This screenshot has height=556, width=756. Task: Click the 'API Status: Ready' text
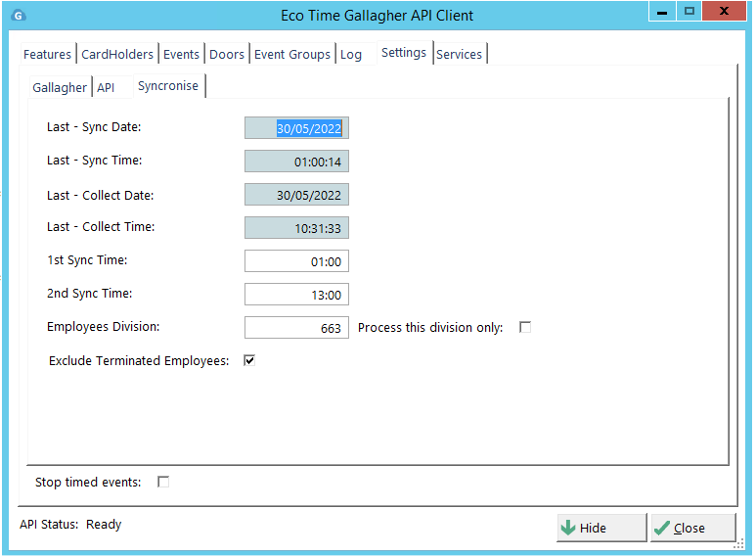(x=70, y=524)
